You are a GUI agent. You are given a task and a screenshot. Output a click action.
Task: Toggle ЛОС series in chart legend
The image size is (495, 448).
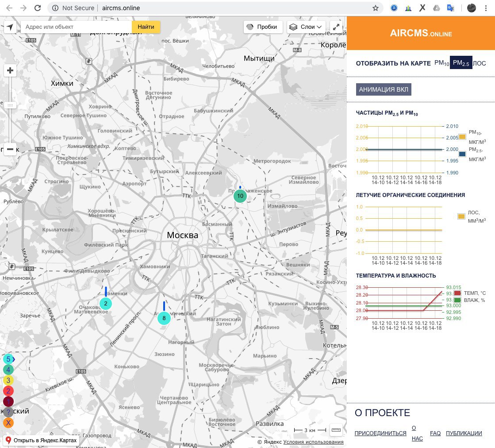461,216
